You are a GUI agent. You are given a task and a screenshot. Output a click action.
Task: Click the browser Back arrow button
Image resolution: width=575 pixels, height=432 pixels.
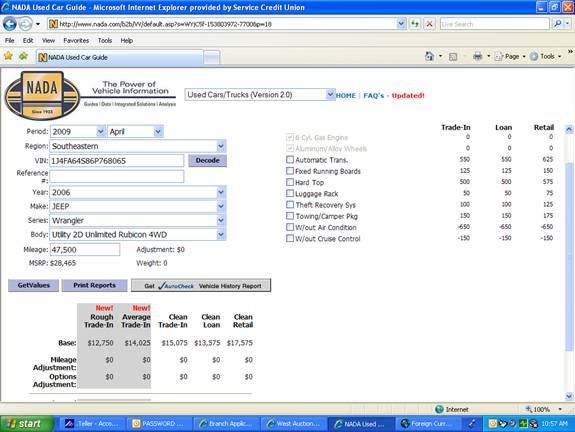coord(10,24)
